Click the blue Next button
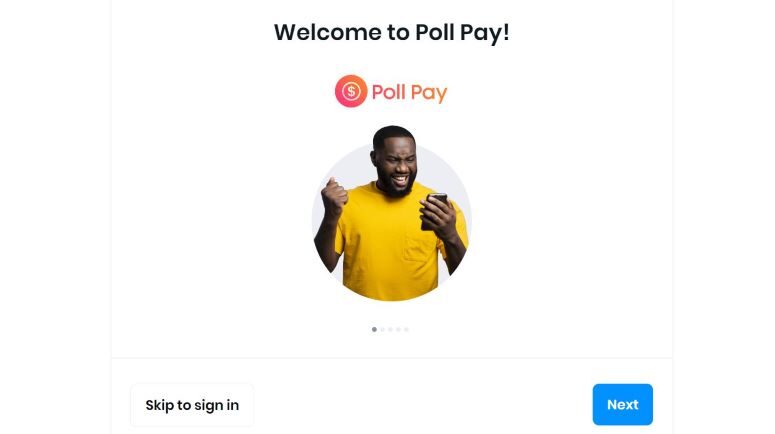This screenshot has height=434, width=775. pyautogui.click(x=623, y=404)
